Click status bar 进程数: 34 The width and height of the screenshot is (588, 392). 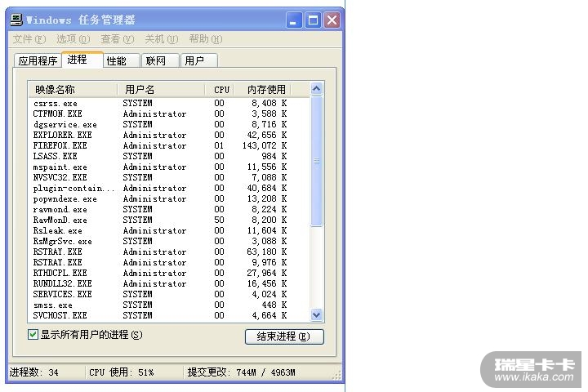33,372
